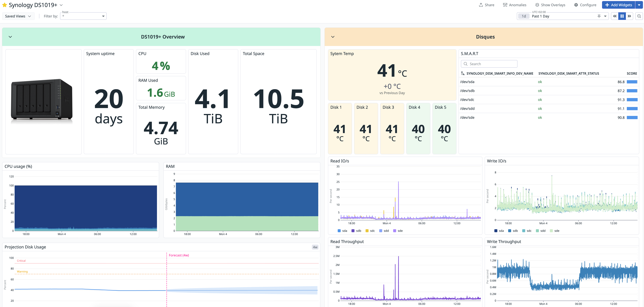Click the CPU 4% value widget

point(161,61)
